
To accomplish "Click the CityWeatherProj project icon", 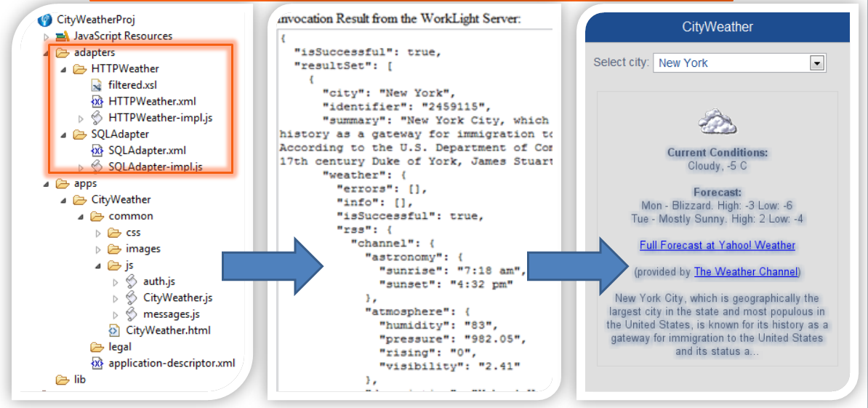I will pos(45,20).
